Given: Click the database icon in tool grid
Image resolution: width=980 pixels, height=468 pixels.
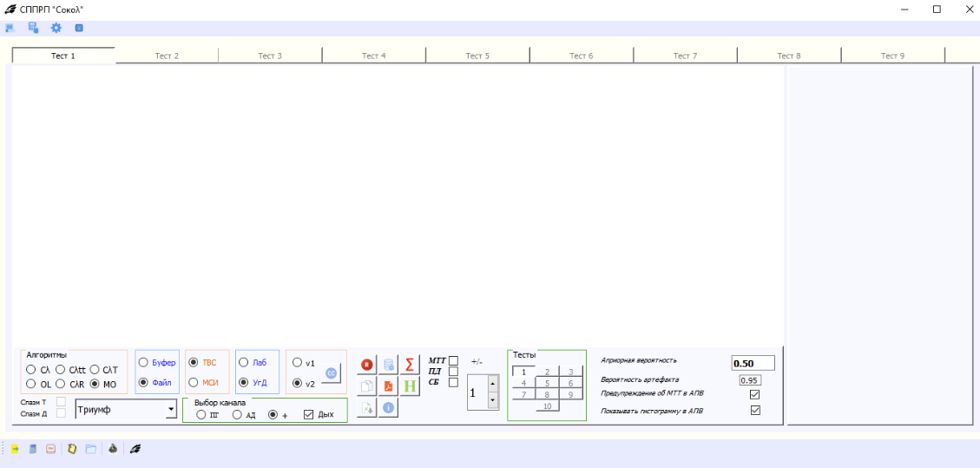Looking at the screenshot, I should (x=389, y=365).
